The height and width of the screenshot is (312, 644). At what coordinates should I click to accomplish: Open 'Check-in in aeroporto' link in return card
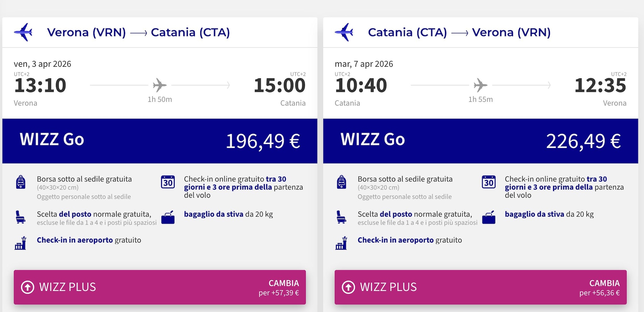396,240
